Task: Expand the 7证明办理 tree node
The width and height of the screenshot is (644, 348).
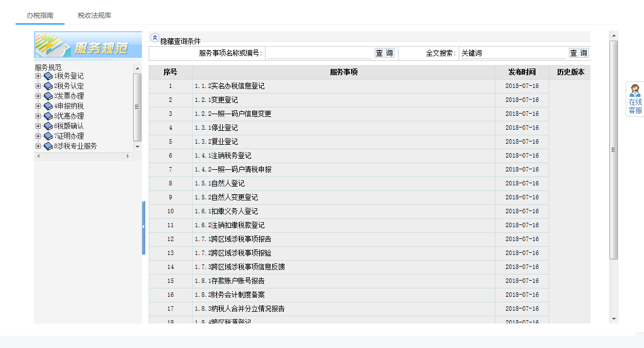Action: (x=38, y=135)
